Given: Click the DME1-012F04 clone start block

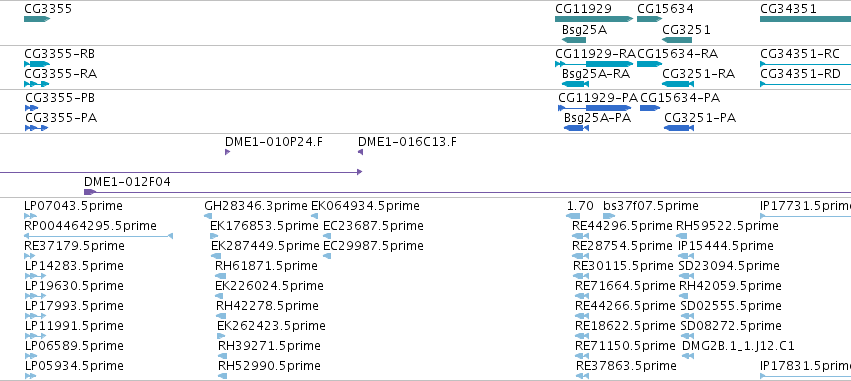Looking at the screenshot, I should coord(90,192).
